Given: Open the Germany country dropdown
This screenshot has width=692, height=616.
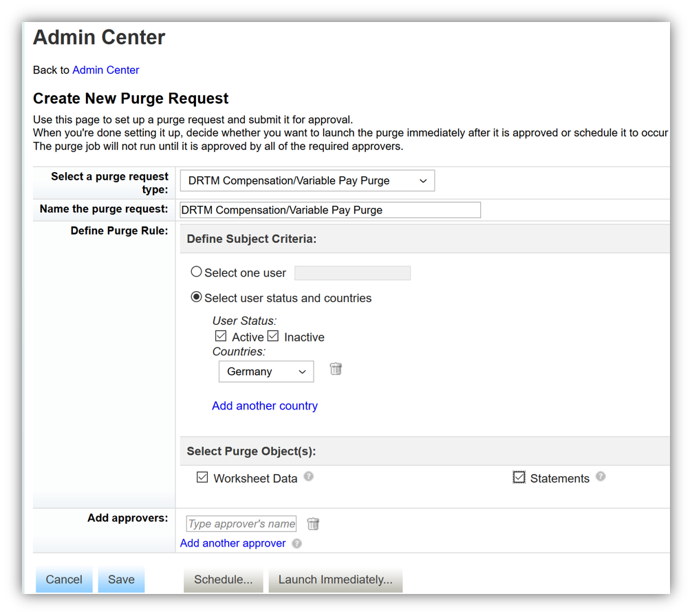Looking at the screenshot, I should (x=266, y=372).
